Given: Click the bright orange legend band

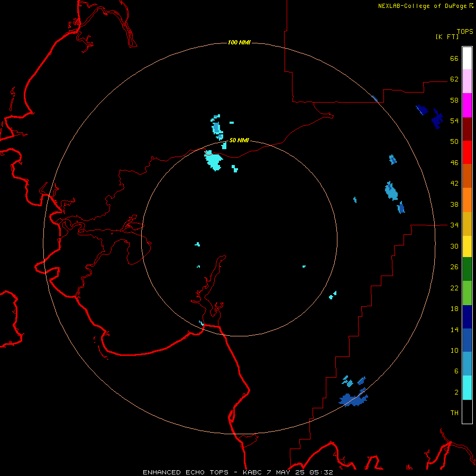Looking at the screenshot, I should coord(467,200).
